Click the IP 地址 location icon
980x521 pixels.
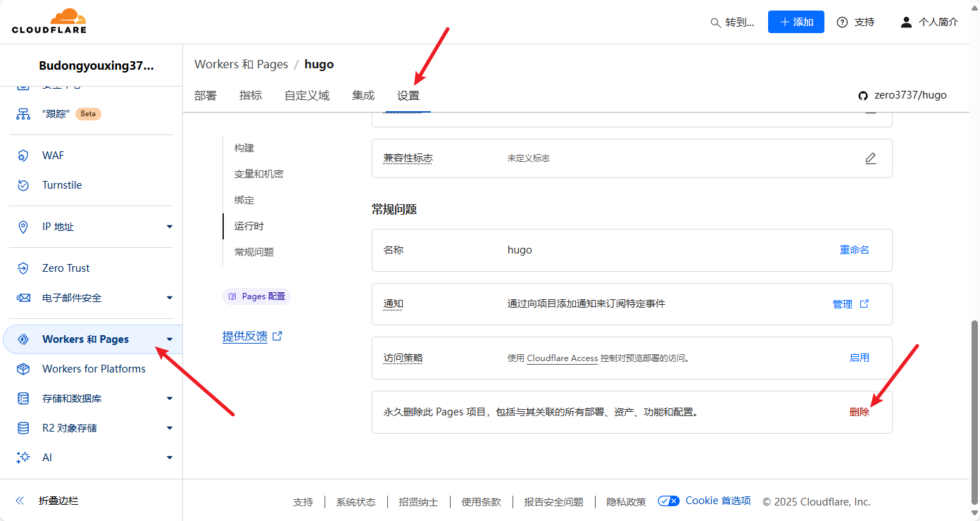tap(23, 227)
